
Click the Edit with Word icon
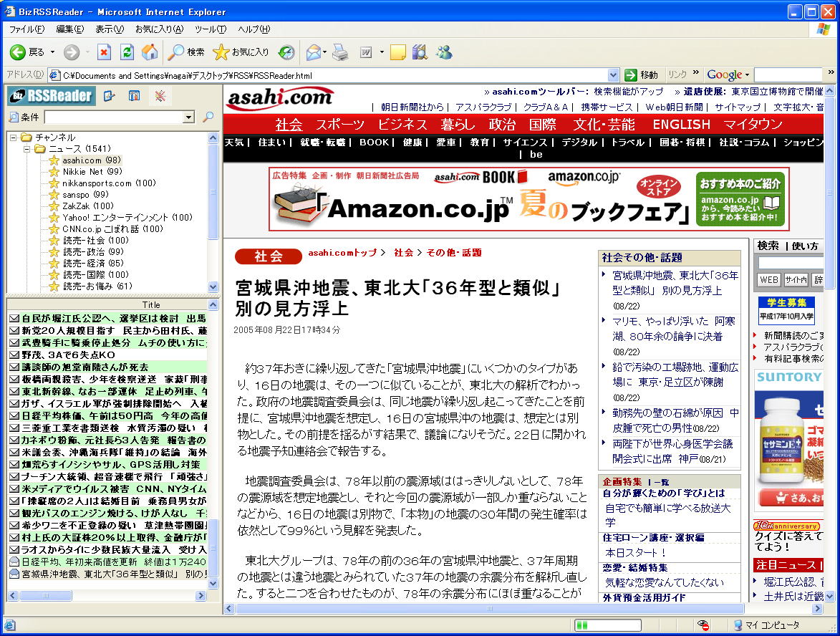click(x=366, y=52)
